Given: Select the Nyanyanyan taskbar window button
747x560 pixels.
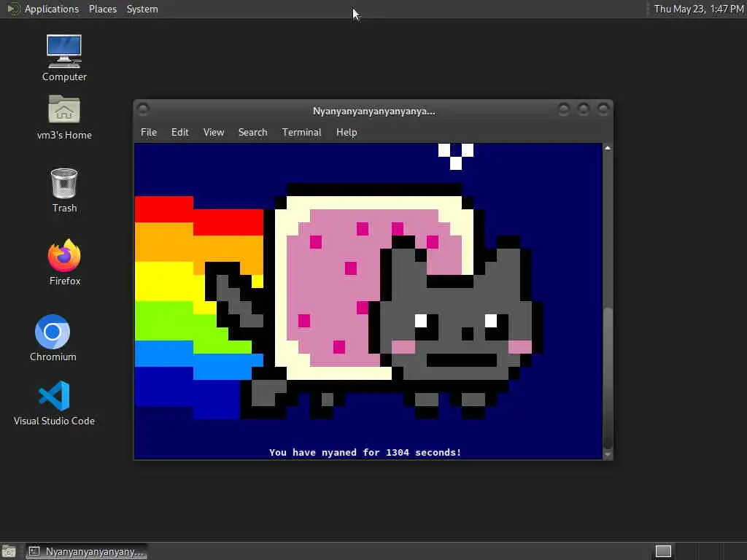Looking at the screenshot, I should (87, 551).
